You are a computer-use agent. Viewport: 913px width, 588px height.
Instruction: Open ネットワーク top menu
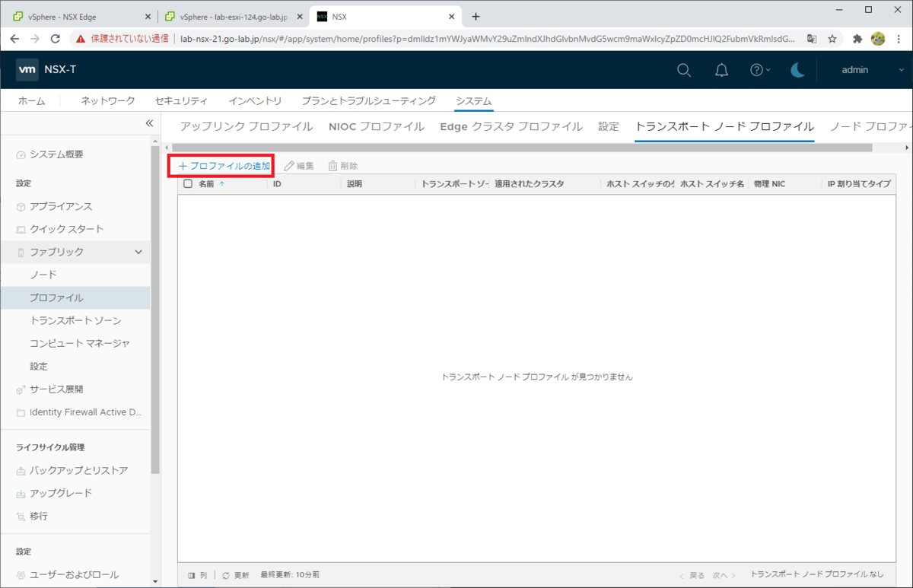click(108, 101)
